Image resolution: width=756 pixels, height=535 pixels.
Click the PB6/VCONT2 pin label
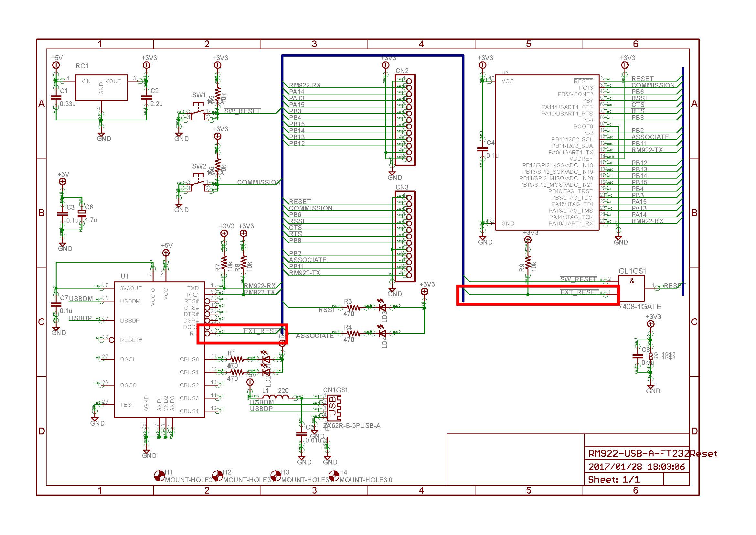(575, 94)
